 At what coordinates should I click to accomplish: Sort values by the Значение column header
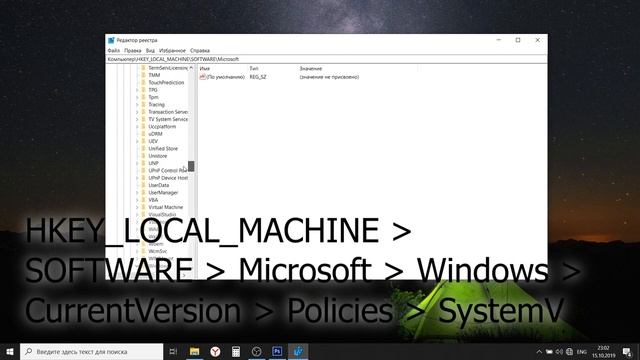tap(358, 69)
